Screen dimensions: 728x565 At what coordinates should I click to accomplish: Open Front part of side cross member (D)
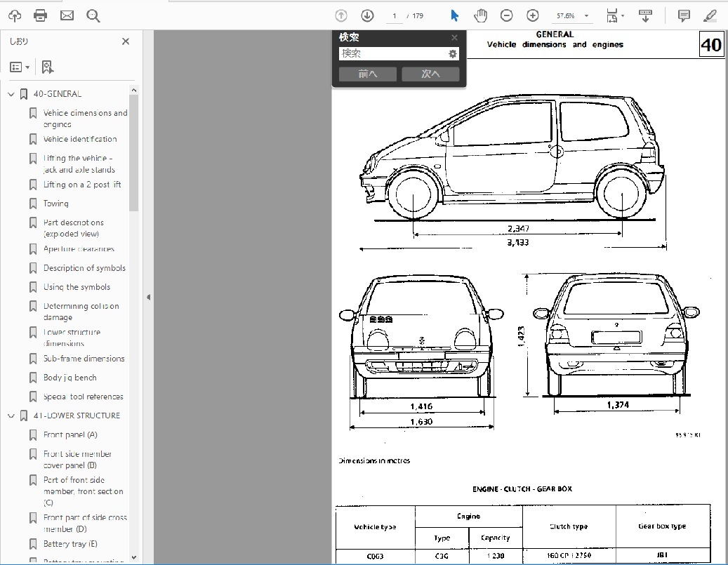85,523
